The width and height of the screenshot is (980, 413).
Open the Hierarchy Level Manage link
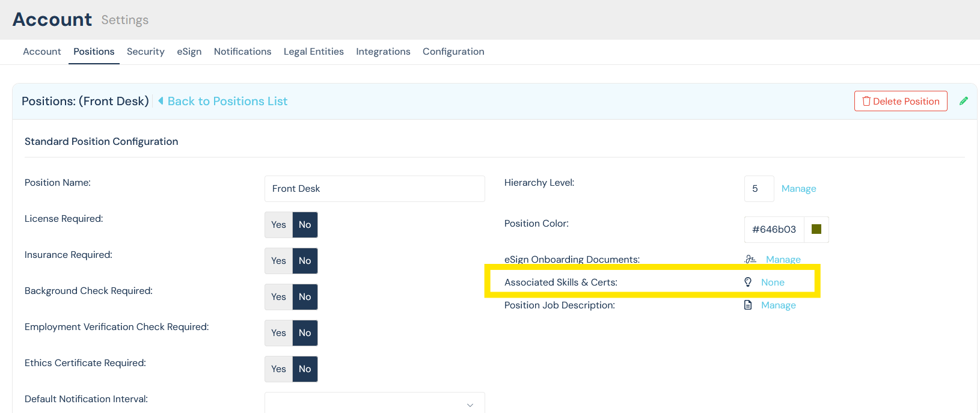click(x=798, y=189)
